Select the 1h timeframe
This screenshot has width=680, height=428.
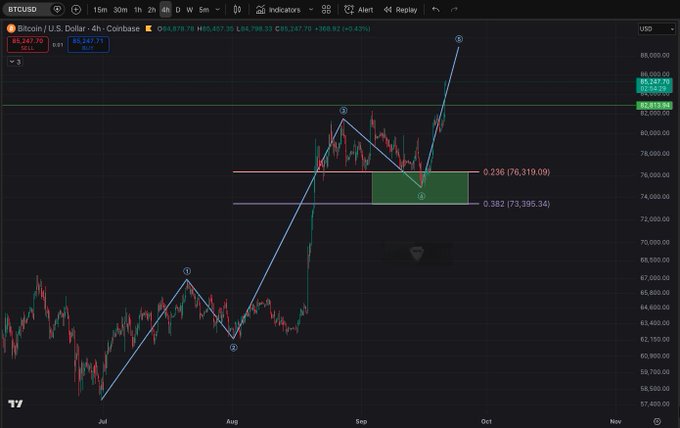coord(137,10)
